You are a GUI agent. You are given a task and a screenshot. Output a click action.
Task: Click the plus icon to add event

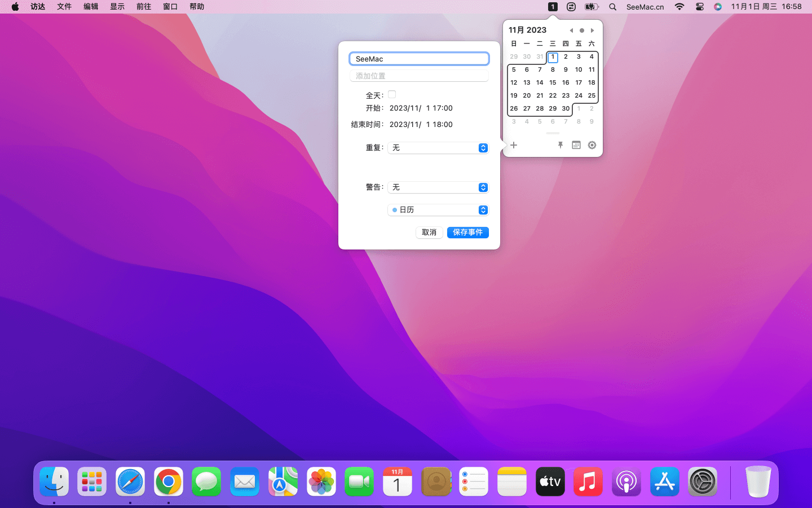coord(514,145)
